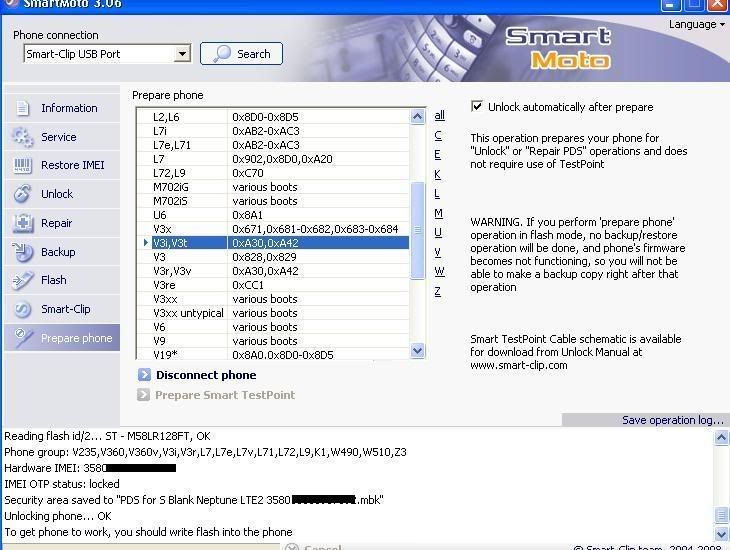Open the Service section
The height and width of the screenshot is (550, 730).
[x=62, y=137]
